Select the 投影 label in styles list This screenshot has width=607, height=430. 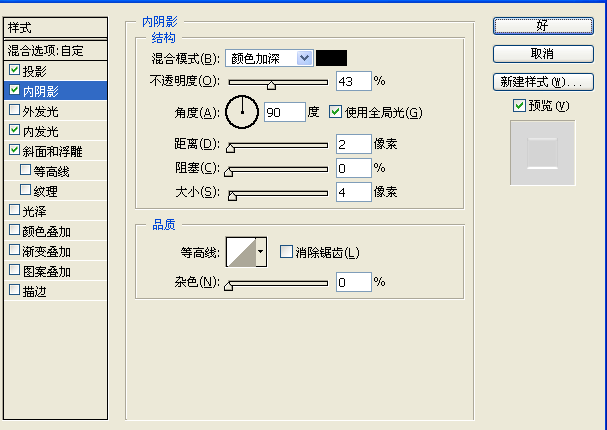point(34,71)
